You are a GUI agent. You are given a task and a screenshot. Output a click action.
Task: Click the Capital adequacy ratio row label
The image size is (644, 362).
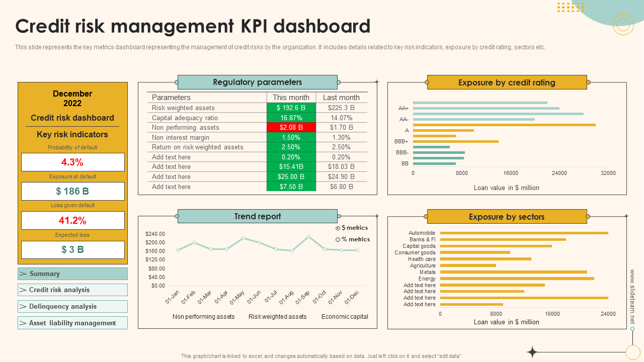(185, 118)
